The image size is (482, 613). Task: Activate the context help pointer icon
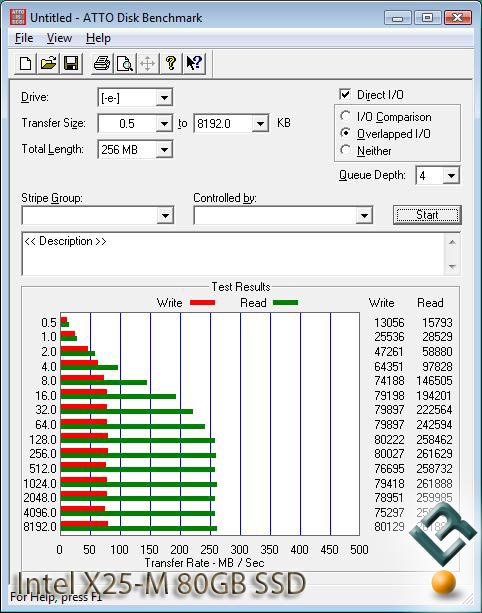194,63
